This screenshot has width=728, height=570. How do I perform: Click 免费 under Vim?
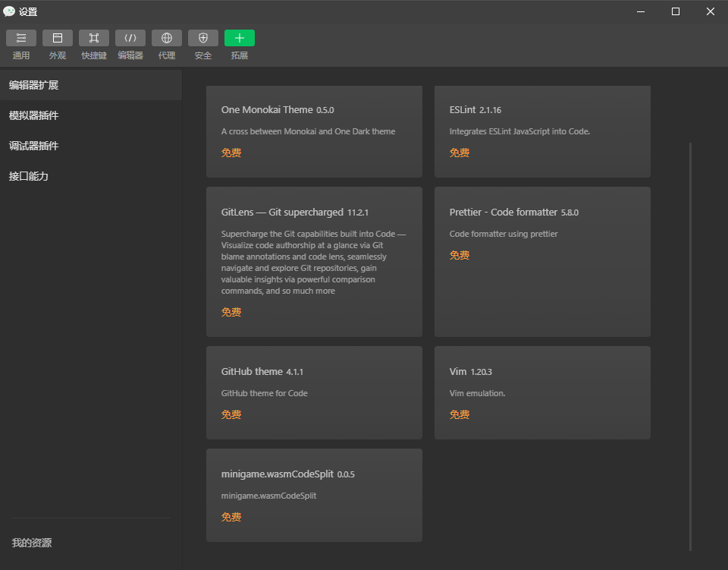pyautogui.click(x=460, y=414)
